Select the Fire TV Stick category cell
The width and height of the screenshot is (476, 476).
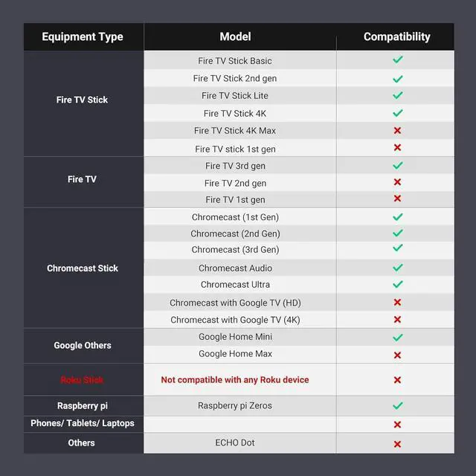[83, 100]
